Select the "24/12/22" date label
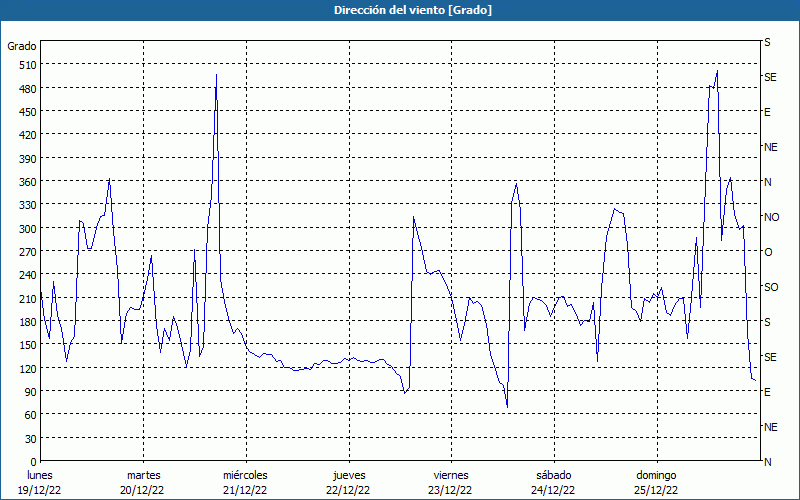Image resolution: width=800 pixels, height=500 pixels. (x=553, y=490)
